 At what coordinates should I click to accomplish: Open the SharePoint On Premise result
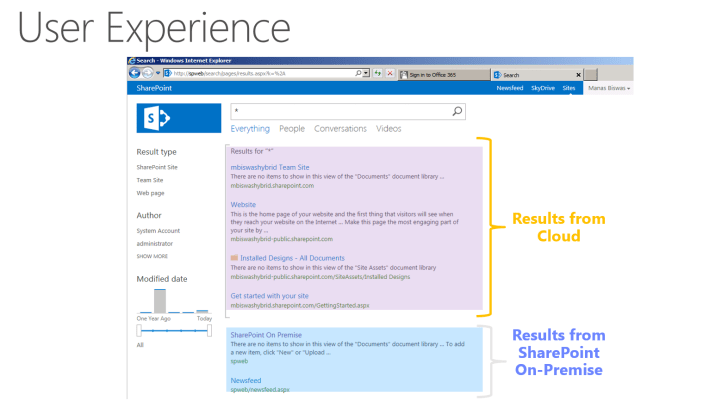point(267,335)
